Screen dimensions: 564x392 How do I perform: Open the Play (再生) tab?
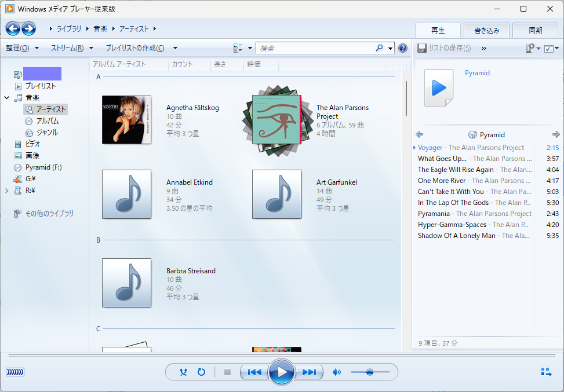(438, 31)
